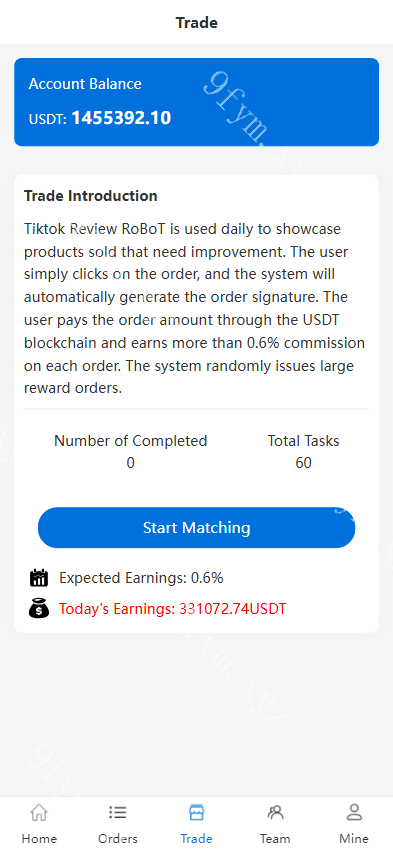Tap the Home house icon
This screenshot has width=393, height=851.
tap(39, 813)
